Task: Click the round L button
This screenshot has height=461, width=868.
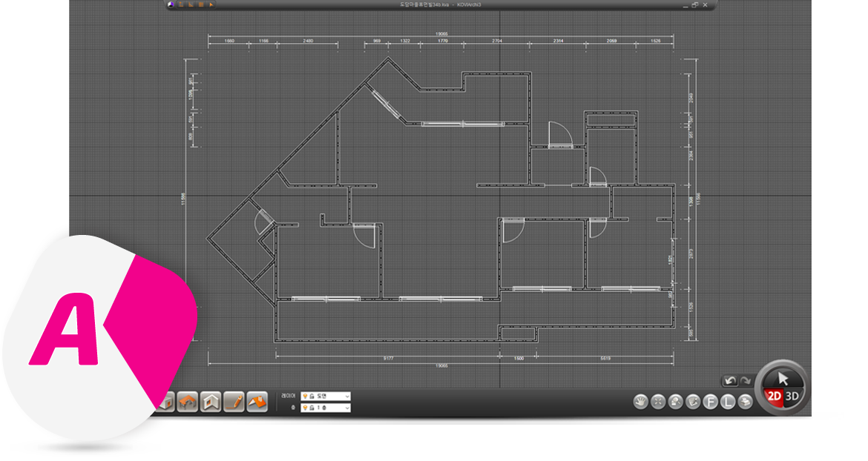Action: pos(728,401)
